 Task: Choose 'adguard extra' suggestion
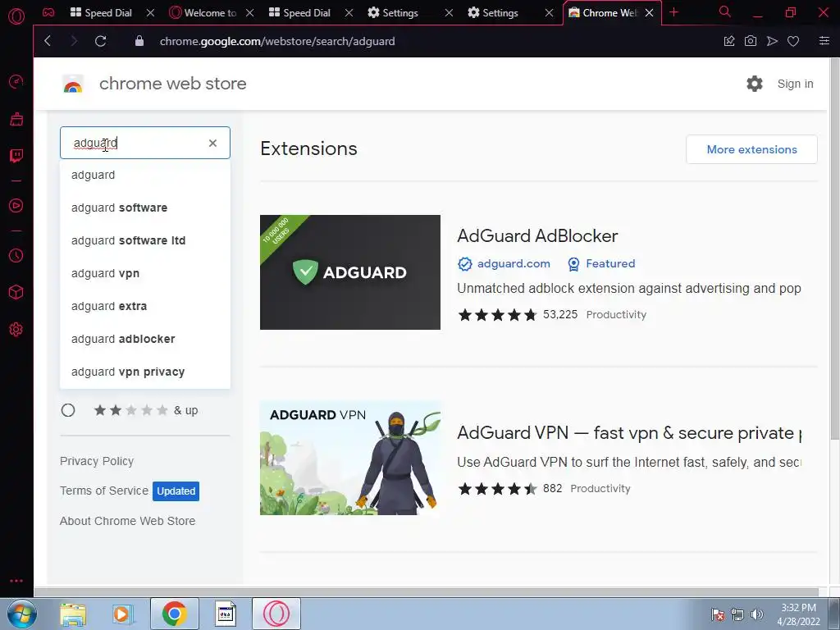(x=144, y=306)
